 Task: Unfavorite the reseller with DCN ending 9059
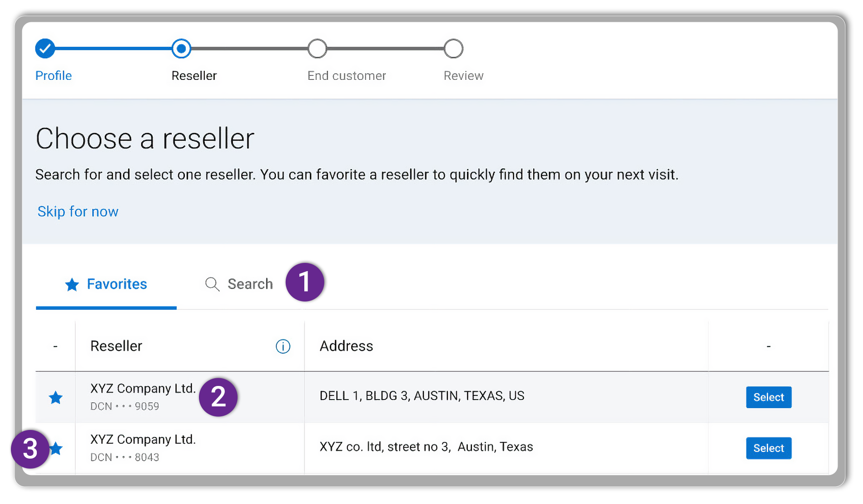pyautogui.click(x=56, y=398)
